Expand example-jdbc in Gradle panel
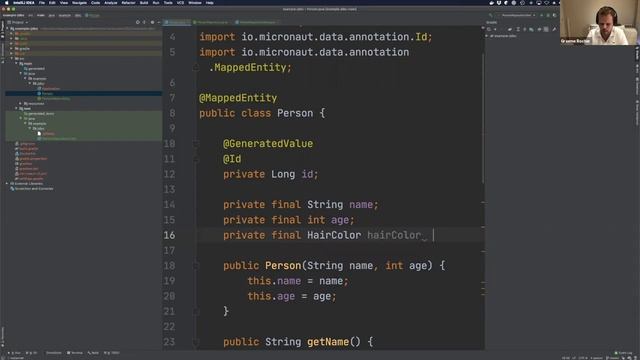The height and width of the screenshot is (360, 640). pos(487,36)
